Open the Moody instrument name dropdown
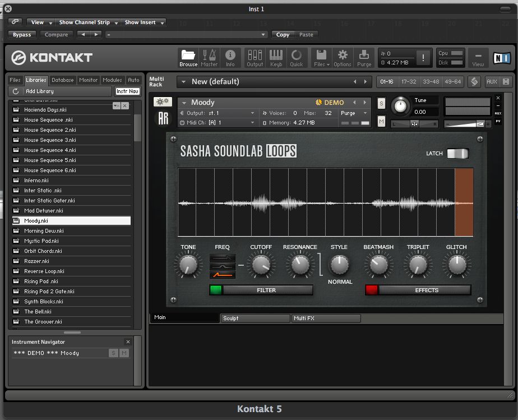 click(184, 103)
